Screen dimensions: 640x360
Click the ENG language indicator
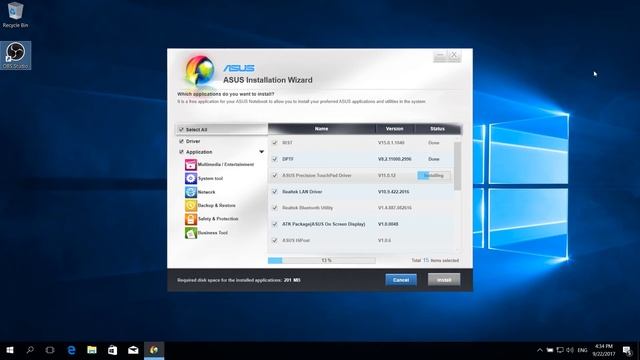582,350
